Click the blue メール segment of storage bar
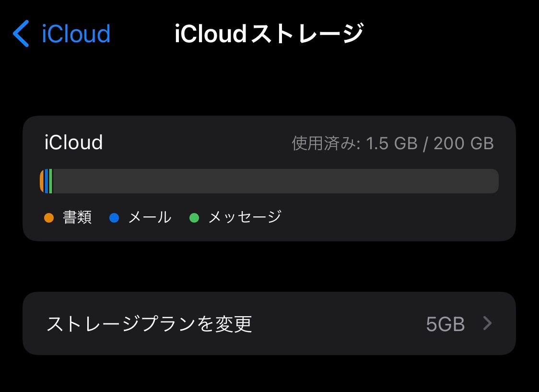This screenshot has width=539, height=392. tap(47, 181)
